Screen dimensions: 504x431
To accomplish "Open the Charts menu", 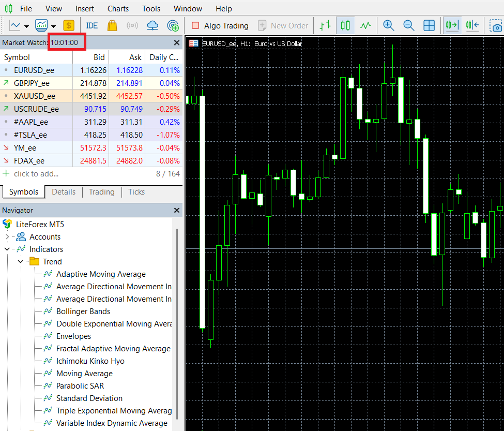I will click(118, 9).
